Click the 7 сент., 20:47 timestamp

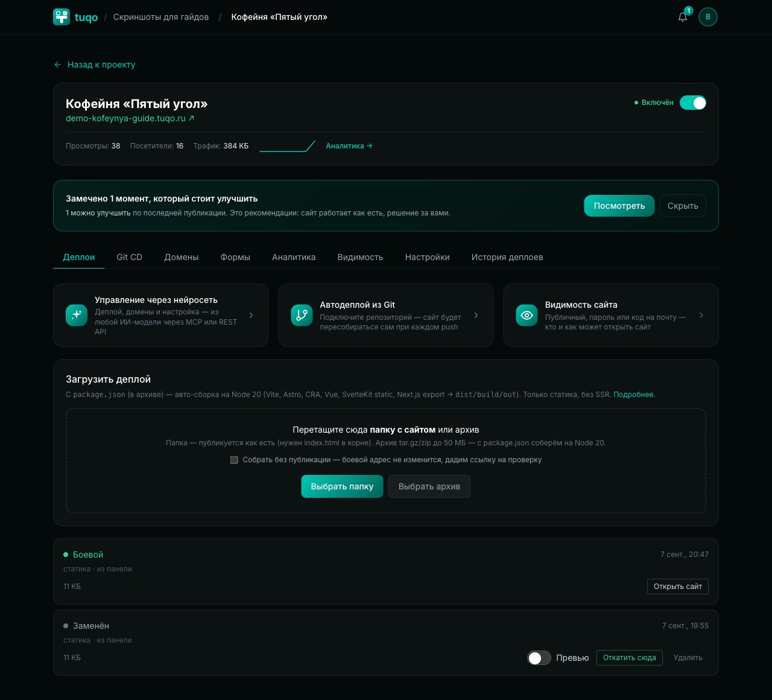tap(685, 555)
